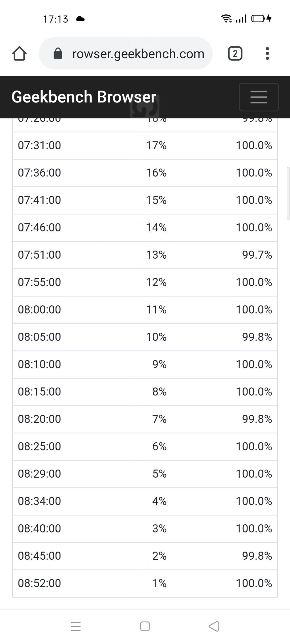Tap the 07:51:00 row 99.7% value
The width and height of the screenshot is (290, 644).
click(257, 255)
